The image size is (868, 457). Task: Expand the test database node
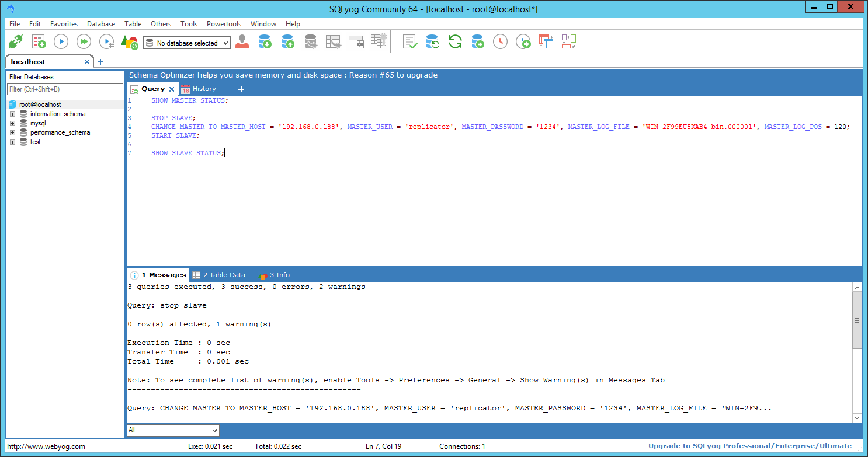pyautogui.click(x=12, y=142)
